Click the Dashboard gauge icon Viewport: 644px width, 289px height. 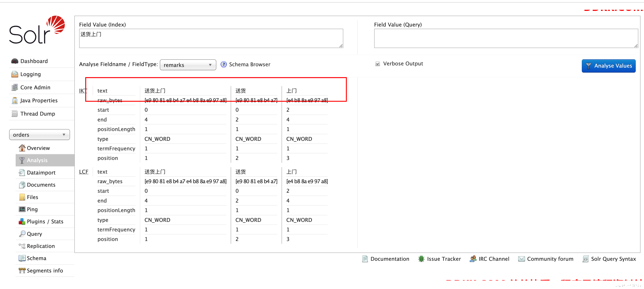15,61
